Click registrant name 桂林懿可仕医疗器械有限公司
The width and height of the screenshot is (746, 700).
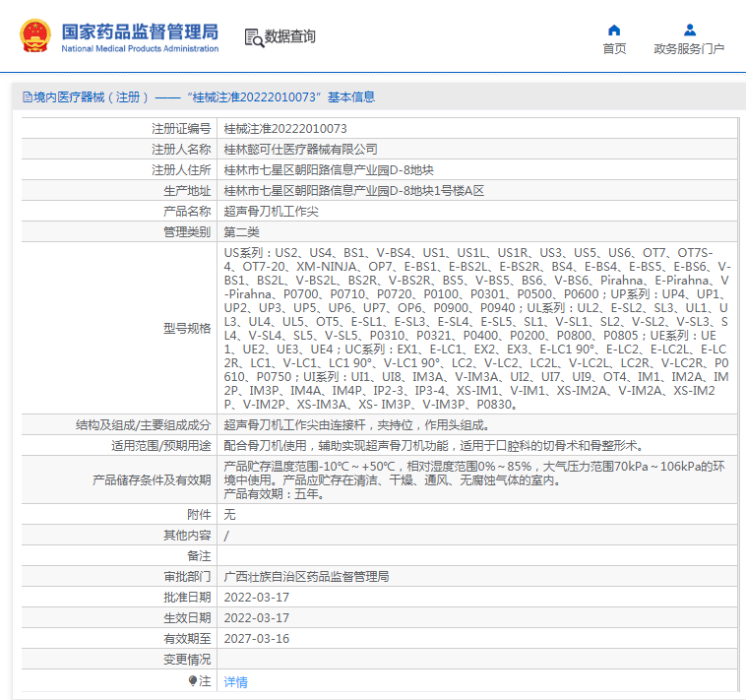pyautogui.click(x=301, y=150)
